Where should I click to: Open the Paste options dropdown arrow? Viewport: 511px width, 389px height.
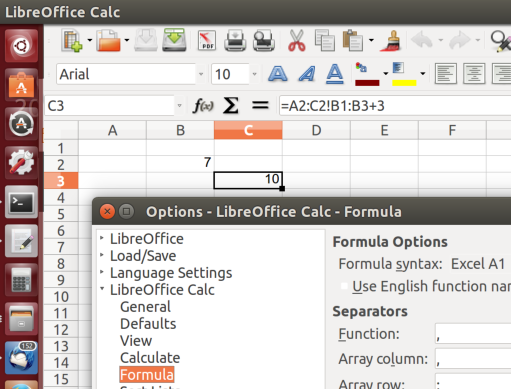371,40
